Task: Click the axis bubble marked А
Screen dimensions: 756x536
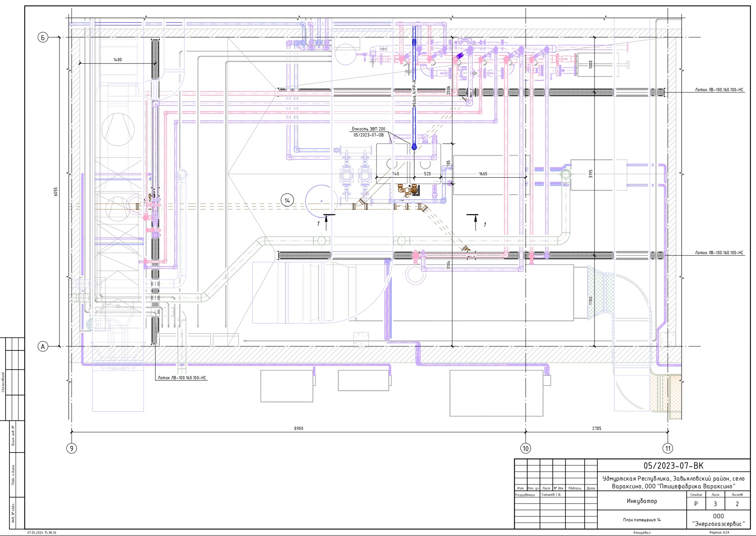Action: pos(43,347)
